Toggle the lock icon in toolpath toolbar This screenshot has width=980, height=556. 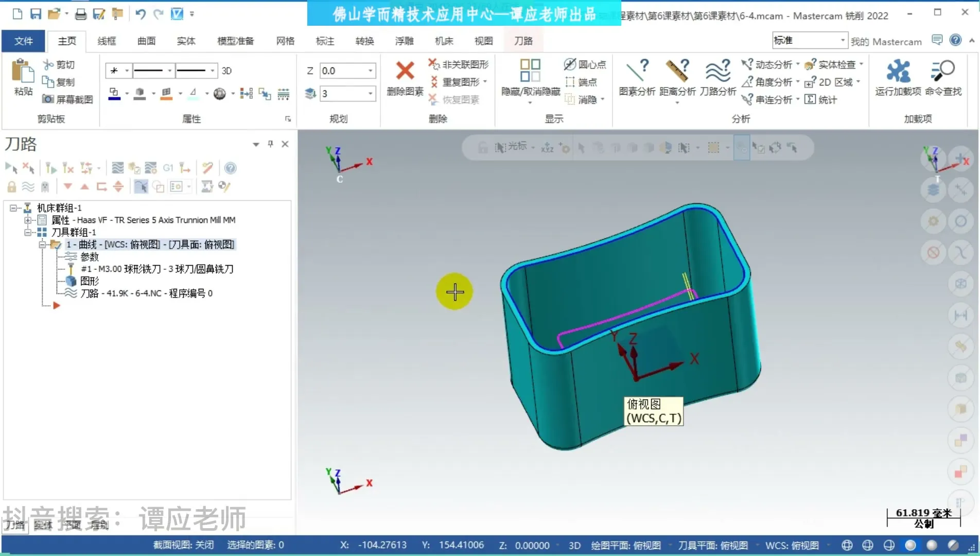pyautogui.click(x=11, y=186)
